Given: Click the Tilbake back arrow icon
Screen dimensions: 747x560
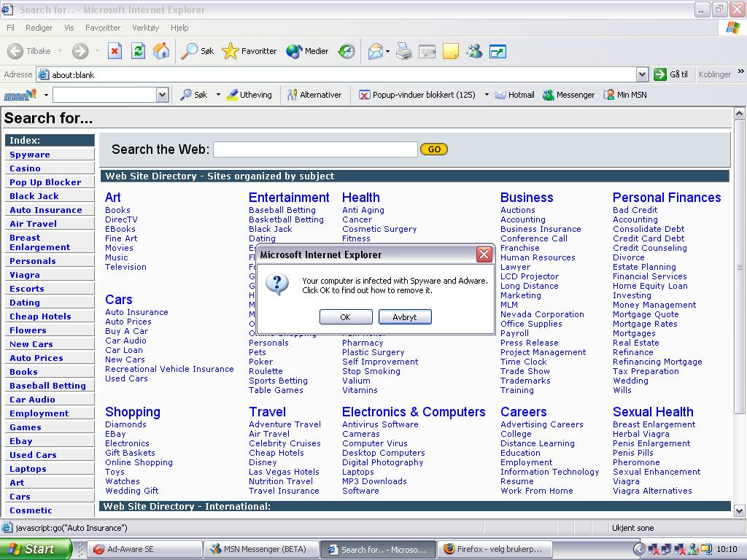Looking at the screenshot, I should (15, 51).
